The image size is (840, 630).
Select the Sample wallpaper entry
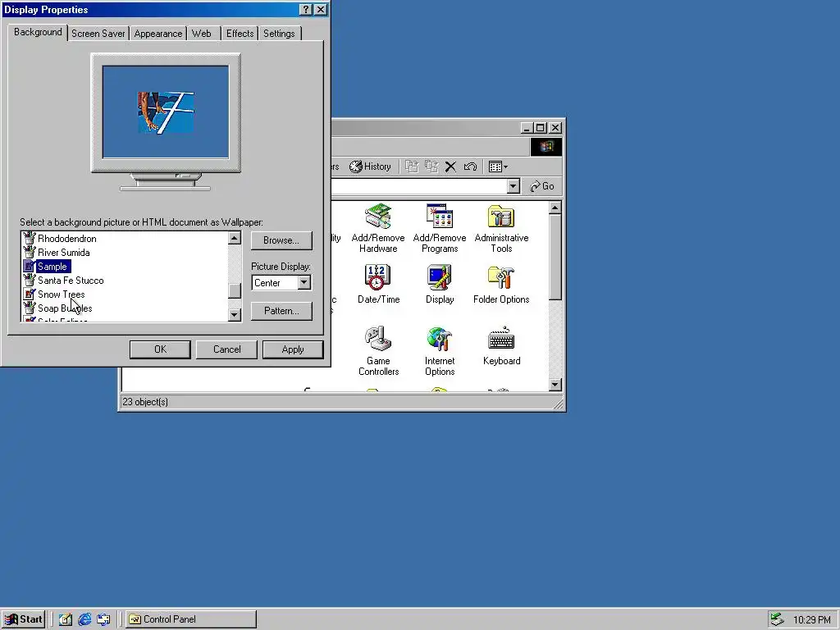click(52, 267)
